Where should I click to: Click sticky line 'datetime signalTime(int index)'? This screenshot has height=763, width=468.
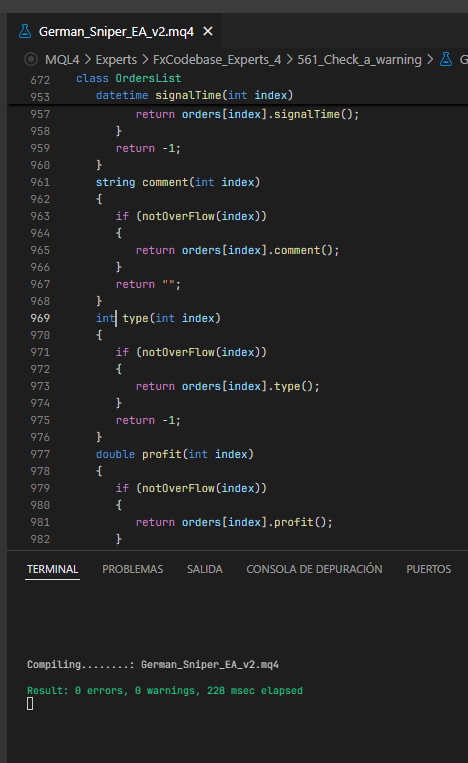(194, 95)
